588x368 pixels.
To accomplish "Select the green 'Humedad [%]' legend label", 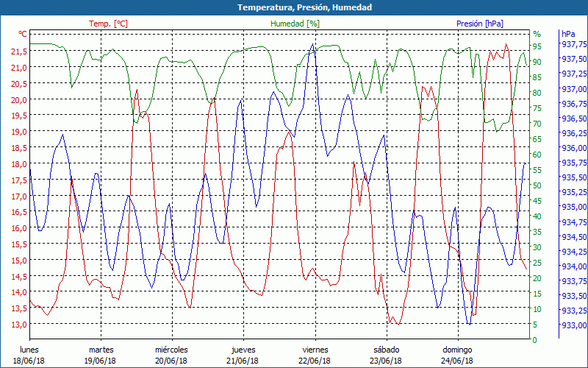I will point(295,24).
